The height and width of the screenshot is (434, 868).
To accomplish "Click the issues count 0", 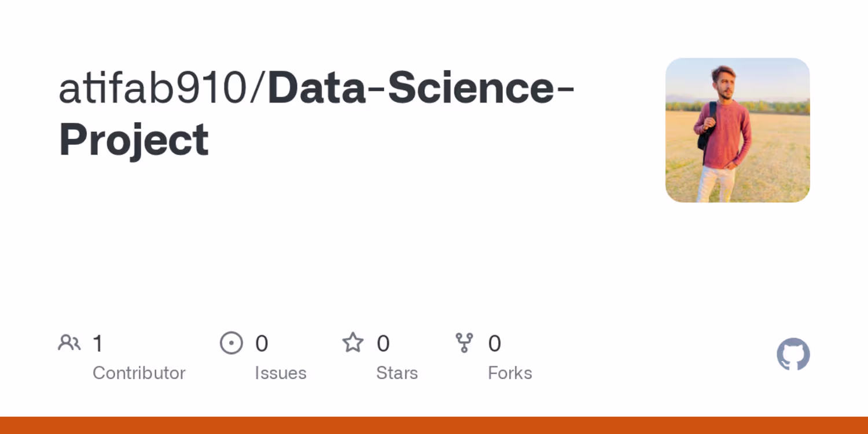I will (262, 344).
